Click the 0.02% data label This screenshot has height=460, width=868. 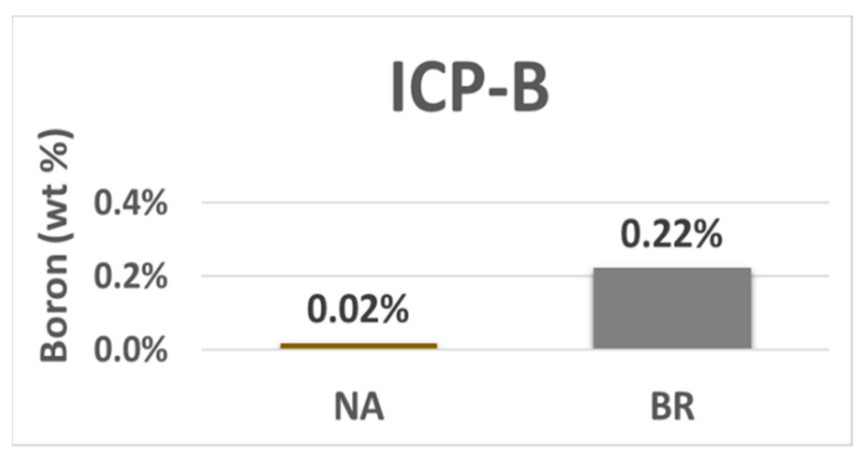(358, 310)
